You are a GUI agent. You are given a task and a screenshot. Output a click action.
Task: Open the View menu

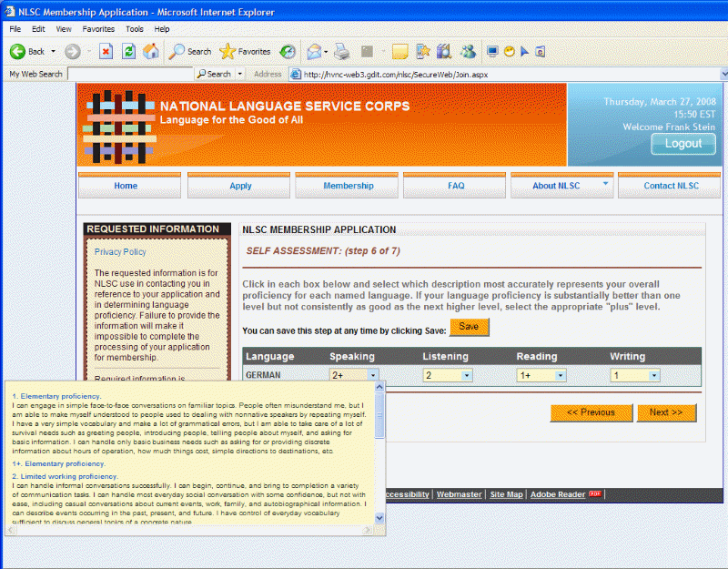pos(64,29)
